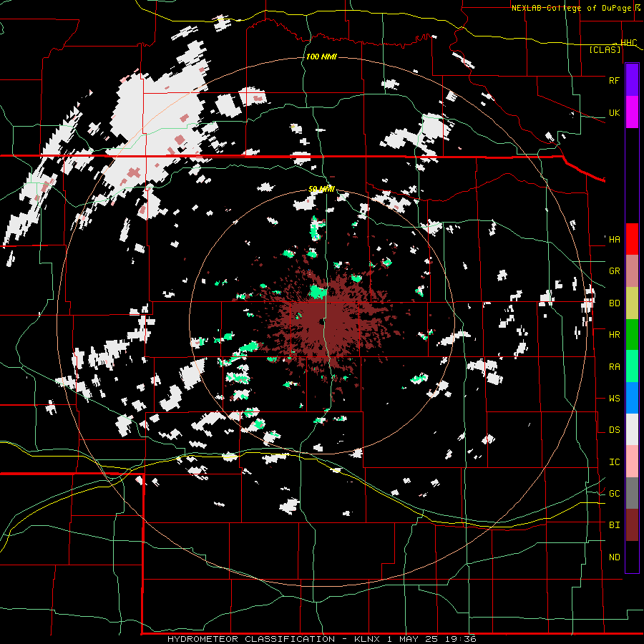Click the UK legend label
The image size is (644, 644).
tap(614, 112)
